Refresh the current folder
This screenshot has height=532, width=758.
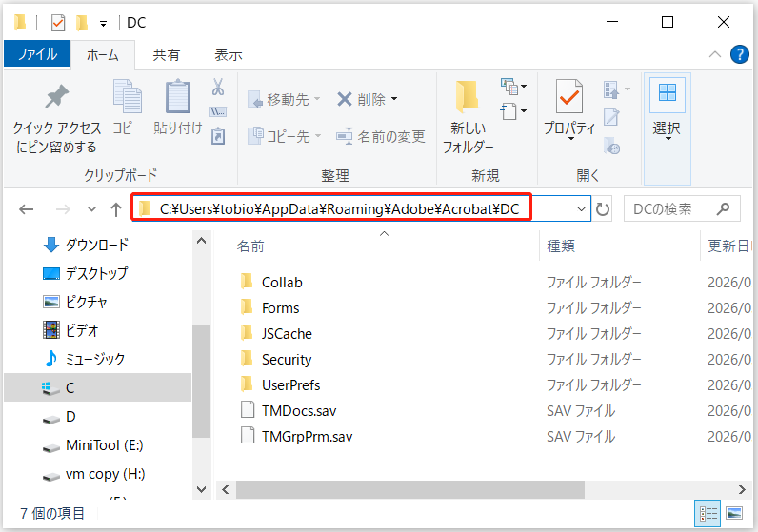point(603,209)
